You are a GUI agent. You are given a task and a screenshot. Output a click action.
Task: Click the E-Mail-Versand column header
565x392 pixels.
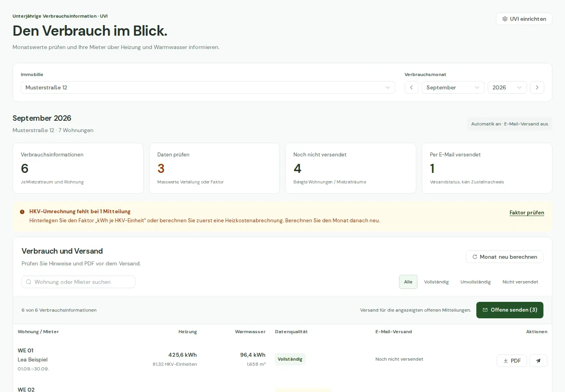[394, 332]
